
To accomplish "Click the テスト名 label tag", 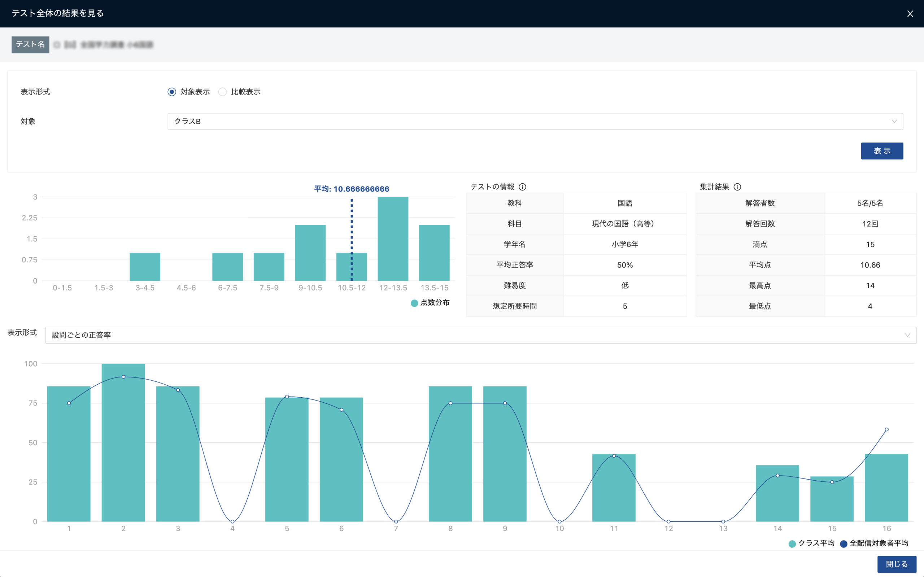I will (31, 45).
